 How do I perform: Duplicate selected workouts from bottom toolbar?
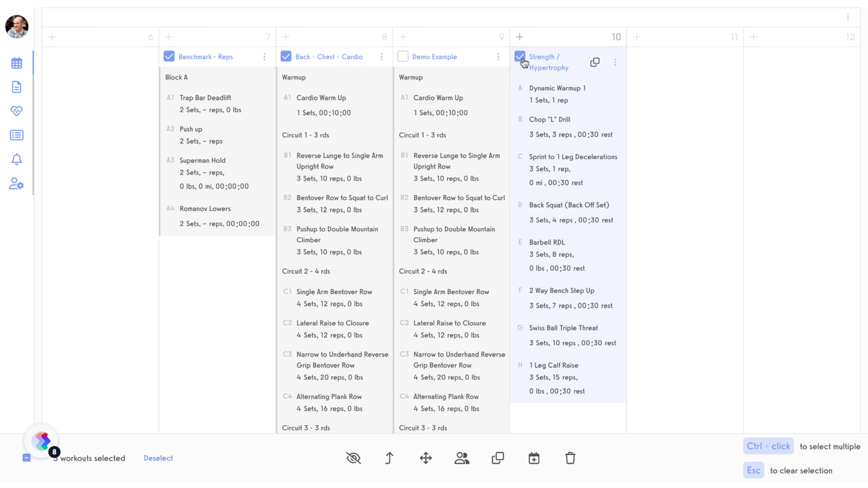(498, 458)
